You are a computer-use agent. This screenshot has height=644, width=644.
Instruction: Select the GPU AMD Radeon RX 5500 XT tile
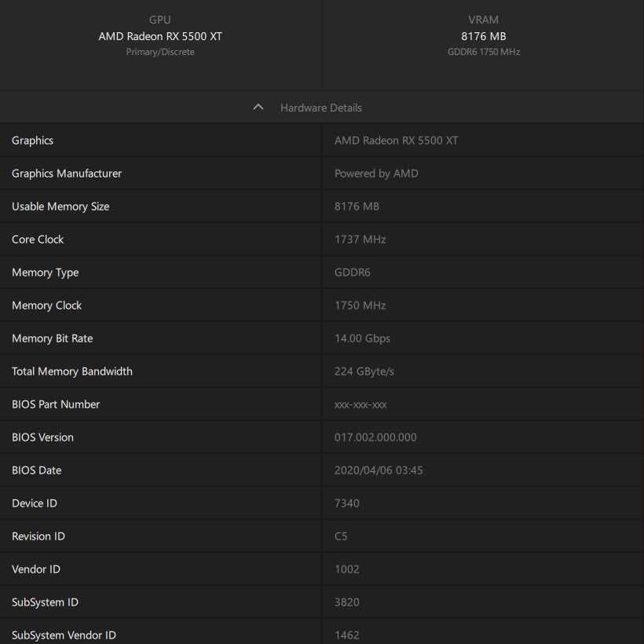pyautogui.click(x=160, y=36)
